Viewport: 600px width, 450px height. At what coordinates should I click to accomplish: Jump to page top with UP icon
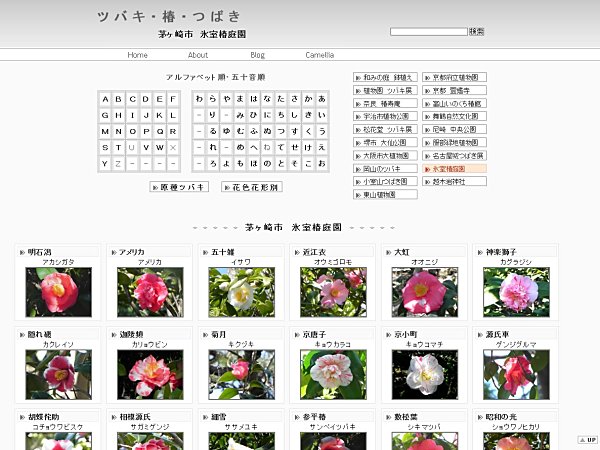click(x=587, y=440)
